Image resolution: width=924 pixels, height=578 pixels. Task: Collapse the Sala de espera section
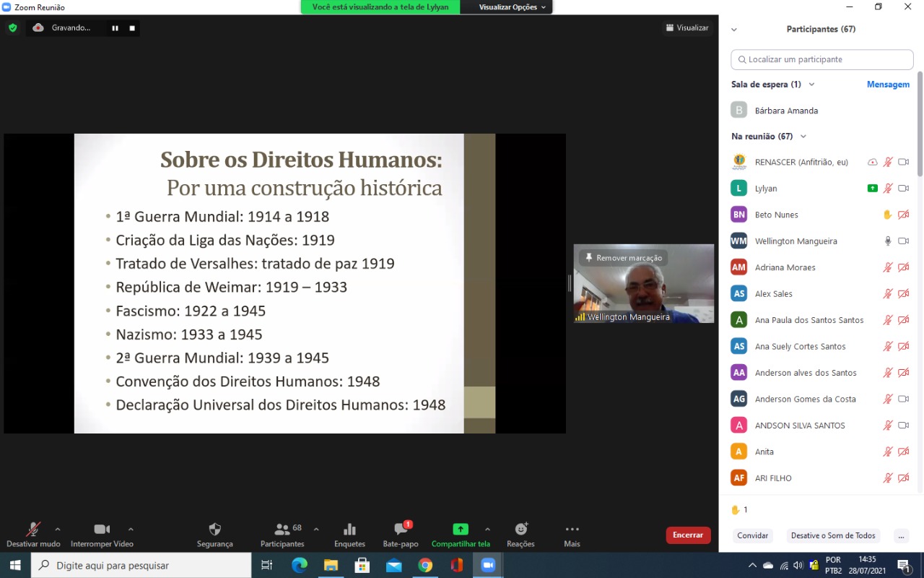coord(811,85)
